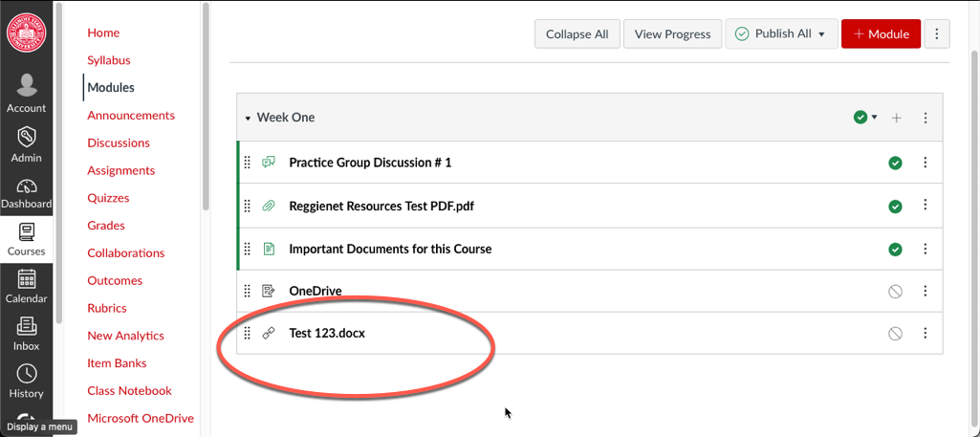Collapse the Week One module triangle
Viewport: 980px width, 437px height.
pyautogui.click(x=248, y=119)
